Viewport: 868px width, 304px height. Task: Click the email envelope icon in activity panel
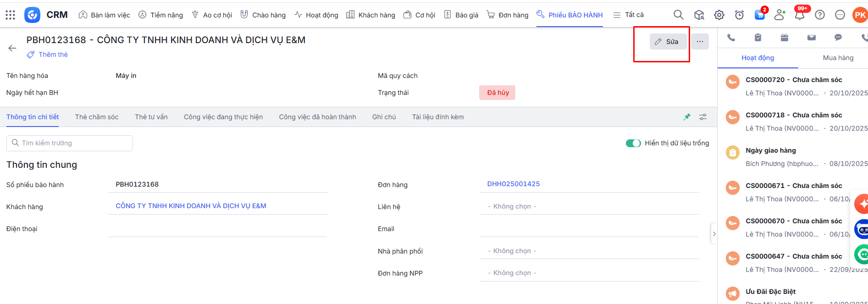[x=811, y=38]
